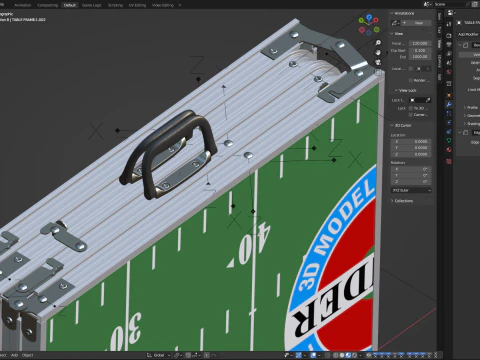Open Output properties tab icon
Screen dimensions: 480x360
tap(449, 45)
